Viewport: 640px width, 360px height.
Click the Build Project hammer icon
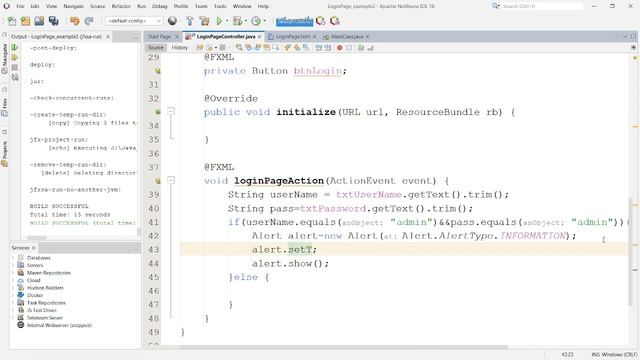pyautogui.click(x=189, y=21)
